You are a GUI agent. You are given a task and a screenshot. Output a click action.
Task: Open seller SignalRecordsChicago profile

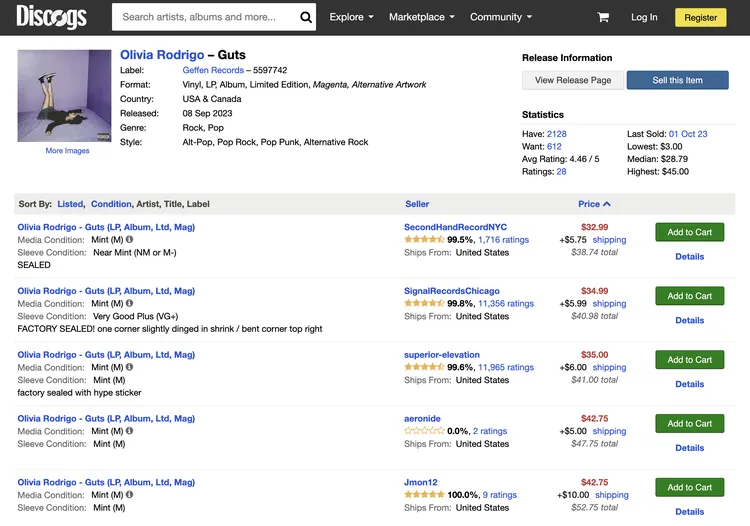click(x=452, y=291)
